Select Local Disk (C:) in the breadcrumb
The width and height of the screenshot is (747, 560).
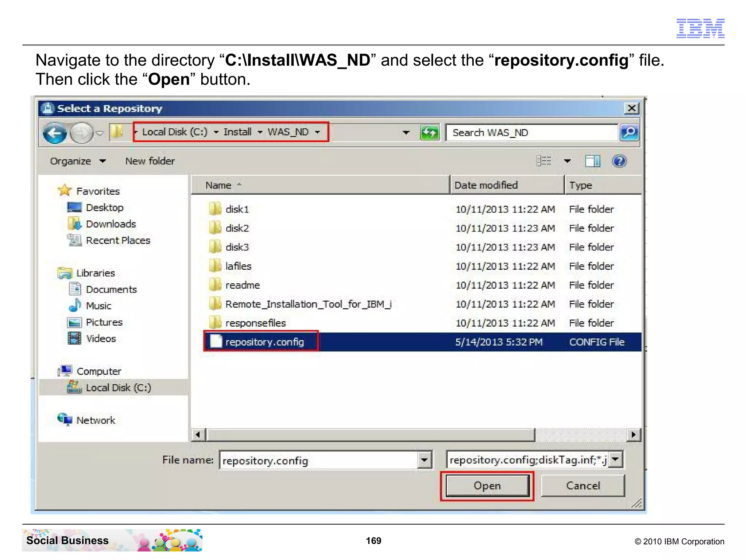point(175,132)
